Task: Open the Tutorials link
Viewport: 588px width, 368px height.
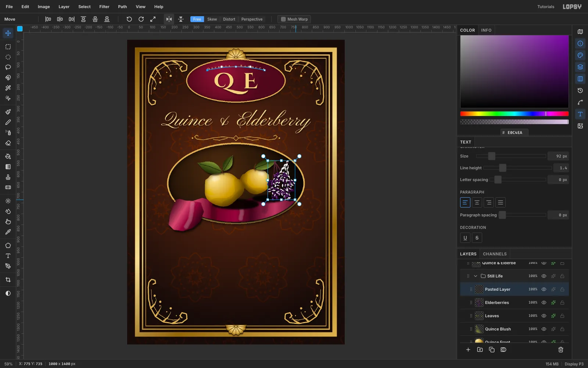Action: (546, 7)
